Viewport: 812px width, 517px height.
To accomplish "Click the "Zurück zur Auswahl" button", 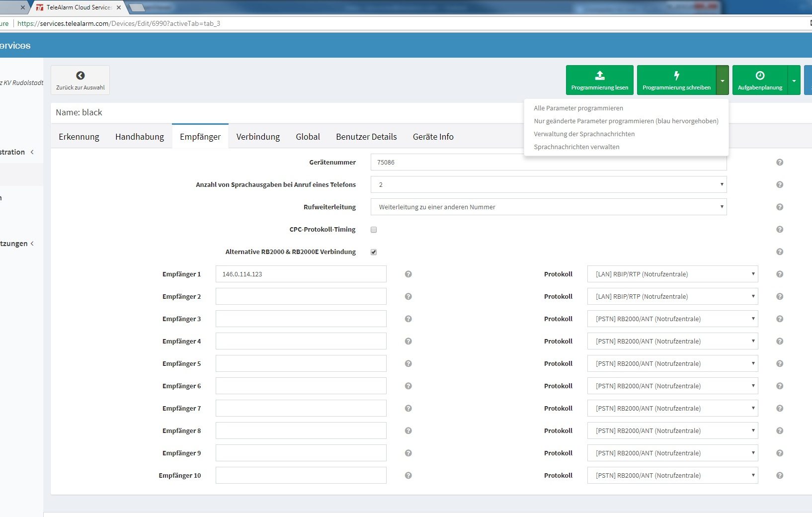I will (x=80, y=80).
